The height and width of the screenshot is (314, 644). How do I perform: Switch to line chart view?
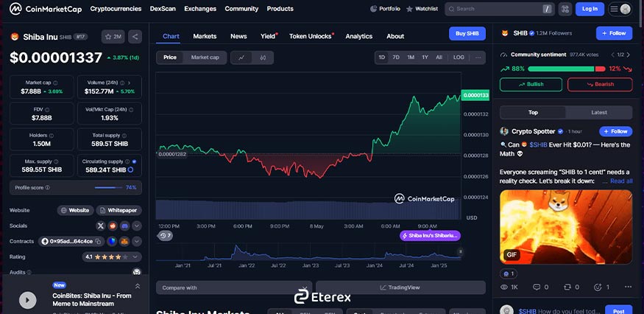coord(241,57)
